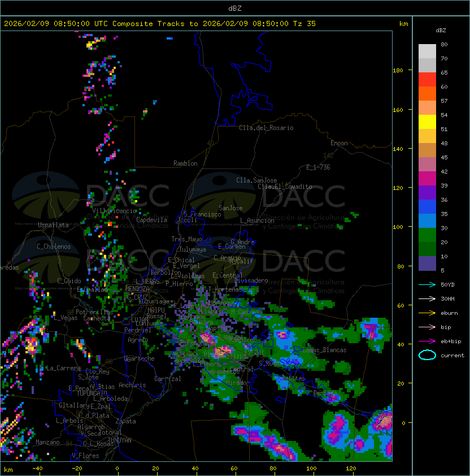Pick the lightest gray swatch beside 80

point(427,51)
